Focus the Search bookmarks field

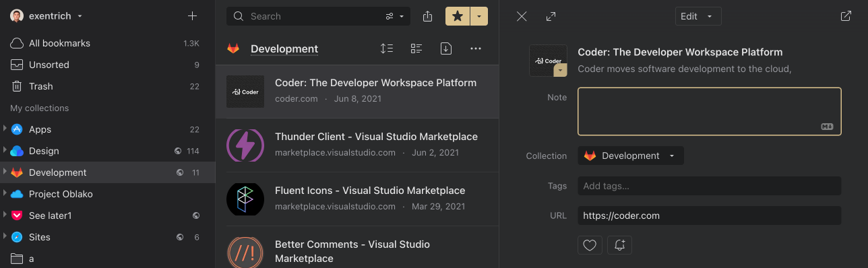pos(303,16)
